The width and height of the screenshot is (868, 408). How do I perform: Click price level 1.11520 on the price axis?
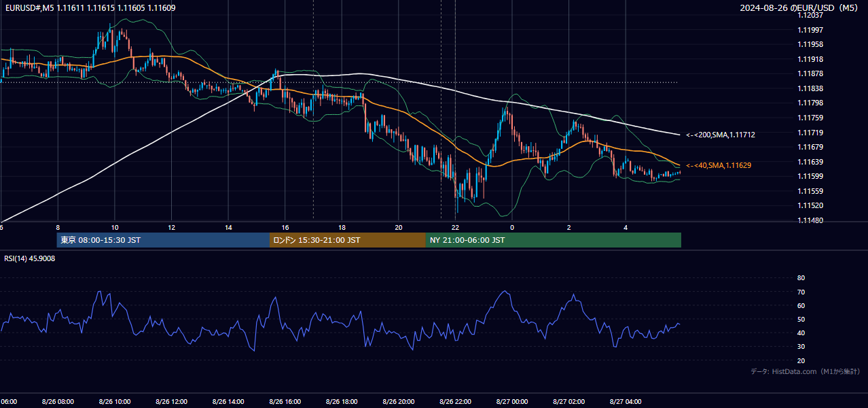pyautogui.click(x=810, y=206)
